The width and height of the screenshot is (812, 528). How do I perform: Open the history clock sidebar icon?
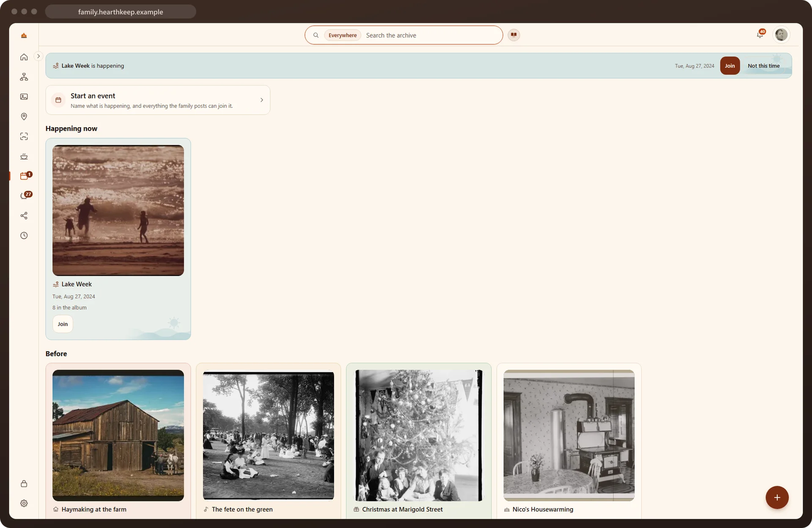(x=24, y=235)
